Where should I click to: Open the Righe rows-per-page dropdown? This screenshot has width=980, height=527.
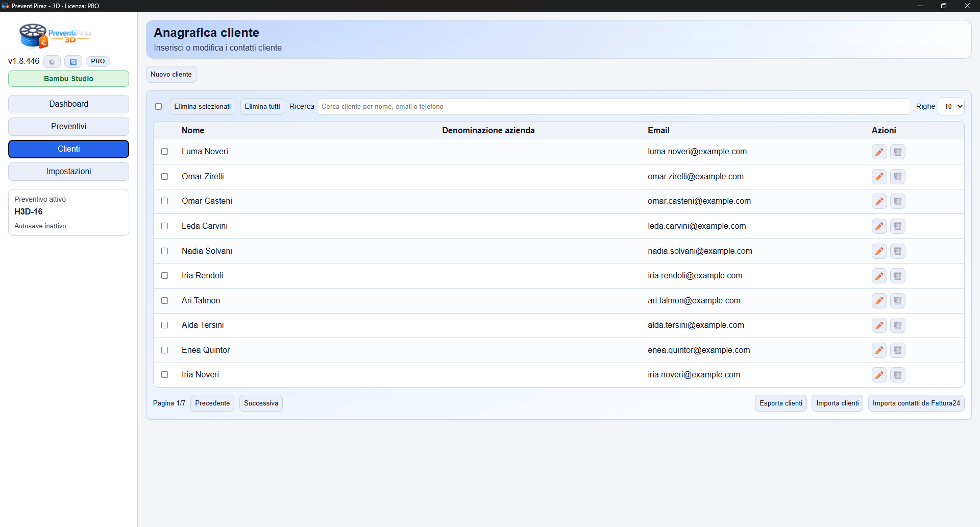click(951, 107)
